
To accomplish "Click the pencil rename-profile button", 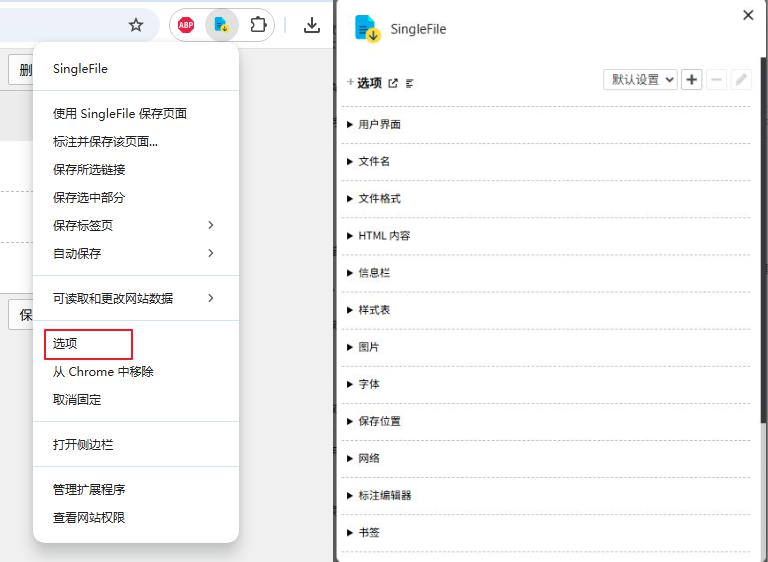I will click(x=741, y=79).
